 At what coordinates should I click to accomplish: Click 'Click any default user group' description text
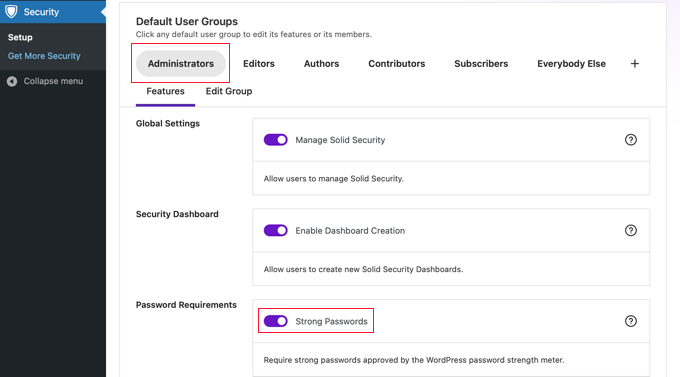click(254, 34)
